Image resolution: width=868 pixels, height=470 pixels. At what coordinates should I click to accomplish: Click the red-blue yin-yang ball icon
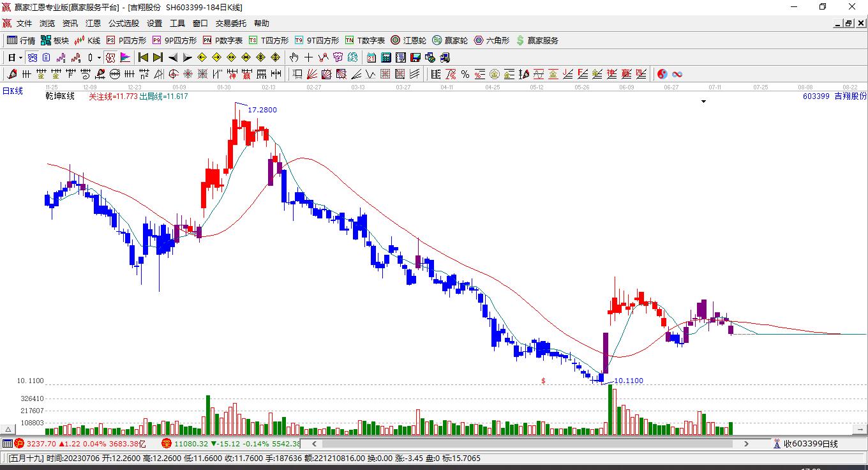click(x=662, y=74)
